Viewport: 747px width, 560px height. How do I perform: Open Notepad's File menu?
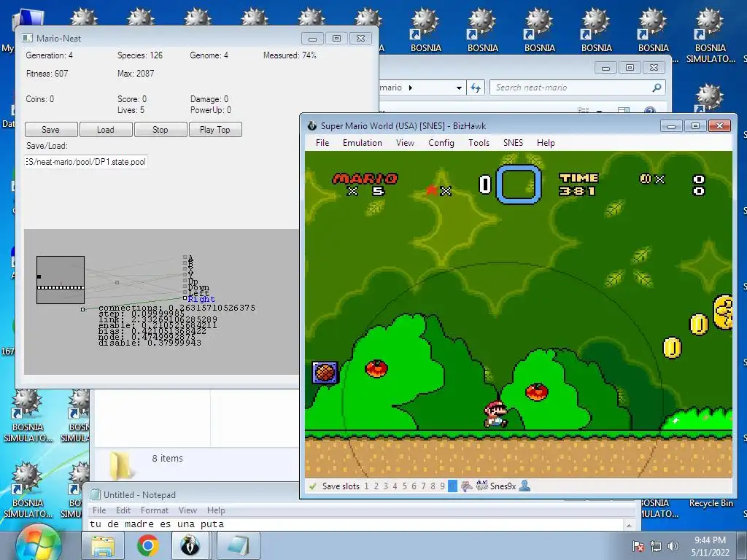pyautogui.click(x=99, y=510)
